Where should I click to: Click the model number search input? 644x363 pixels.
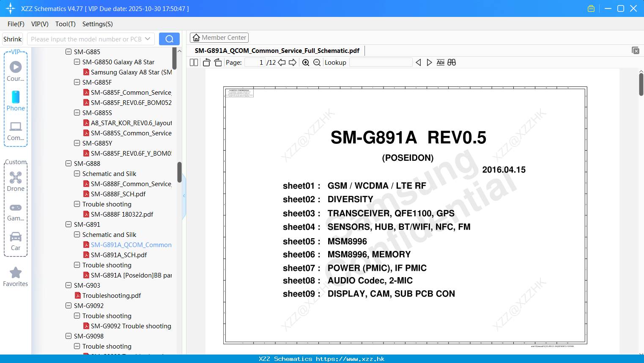[86, 39]
